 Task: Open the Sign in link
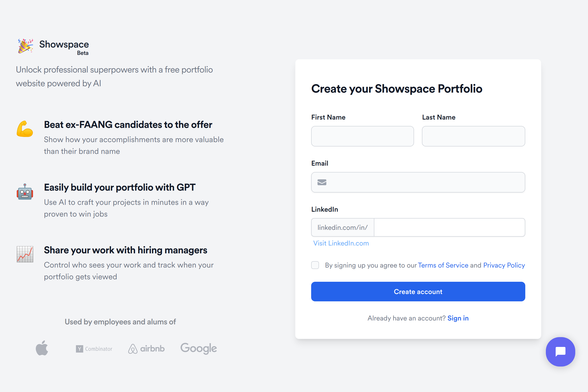[458, 318]
